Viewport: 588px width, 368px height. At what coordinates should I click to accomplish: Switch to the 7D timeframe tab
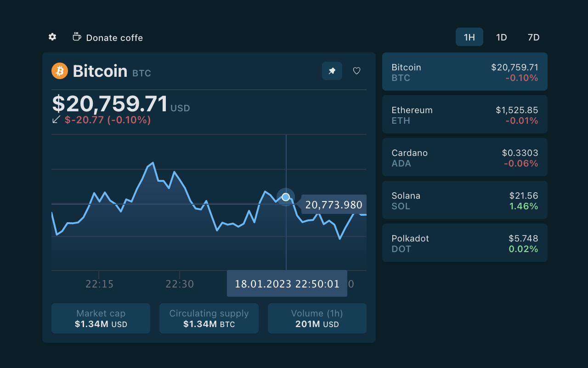point(533,37)
